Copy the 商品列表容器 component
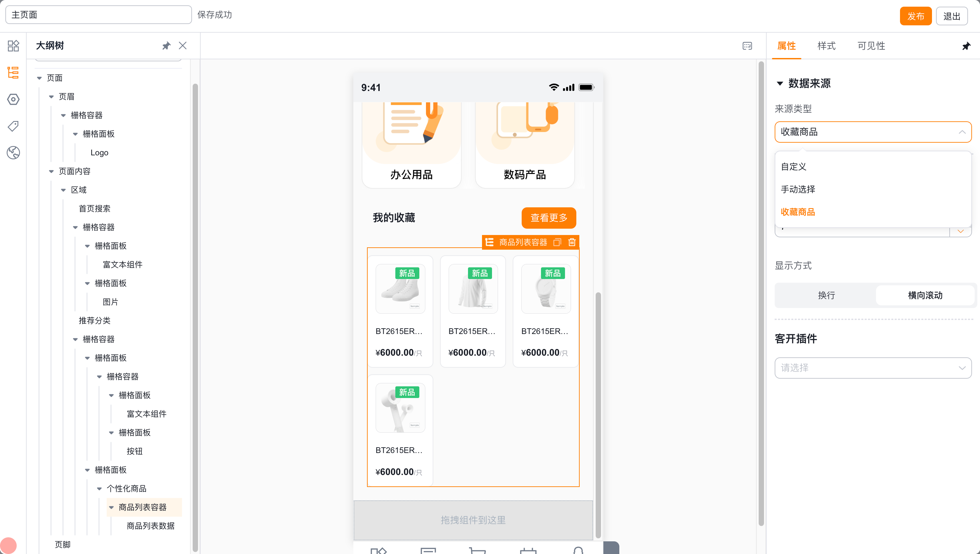The image size is (980, 554). [x=557, y=242]
